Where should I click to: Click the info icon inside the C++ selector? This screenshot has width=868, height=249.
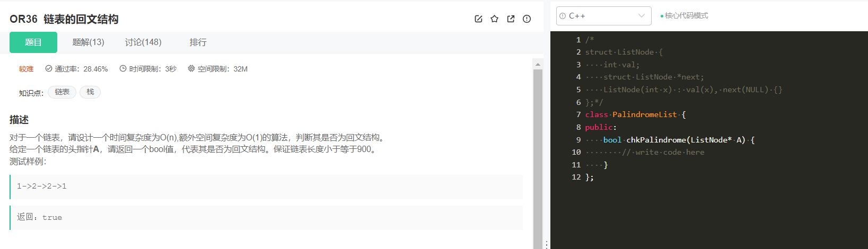point(563,16)
